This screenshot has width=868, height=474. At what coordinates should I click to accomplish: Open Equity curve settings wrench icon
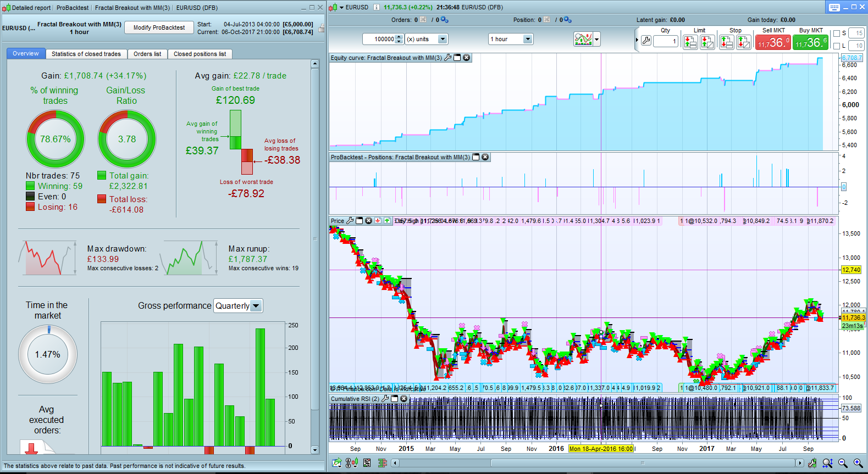(x=448, y=58)
